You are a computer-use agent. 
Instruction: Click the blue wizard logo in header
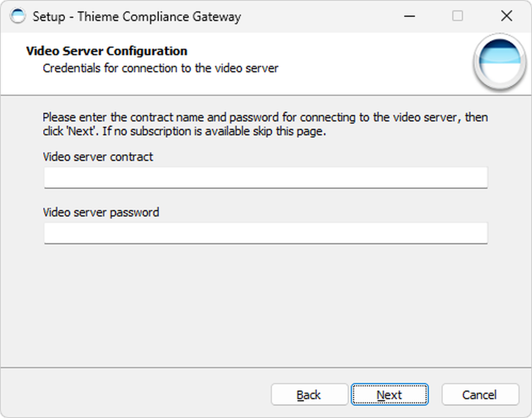click(499, 61)
